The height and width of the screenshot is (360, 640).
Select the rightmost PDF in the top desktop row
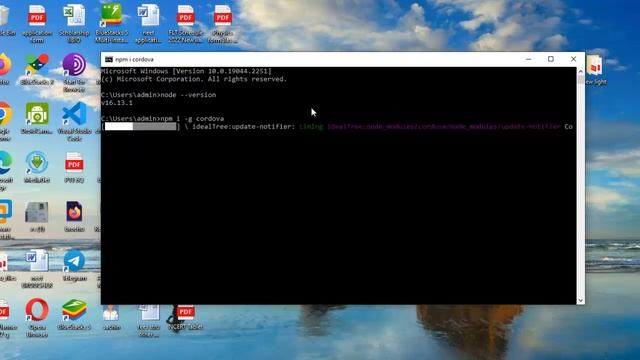click(x=222, y=24)
